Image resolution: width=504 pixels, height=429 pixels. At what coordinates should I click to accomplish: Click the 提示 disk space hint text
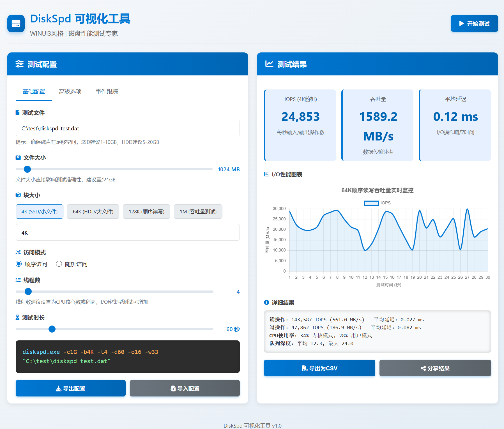tap(87, 142)
